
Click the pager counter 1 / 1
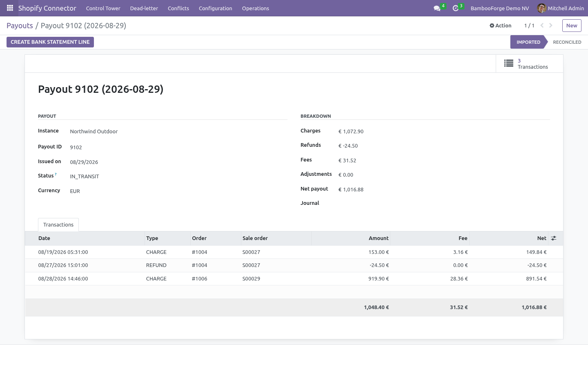click(x=529, y=25)
